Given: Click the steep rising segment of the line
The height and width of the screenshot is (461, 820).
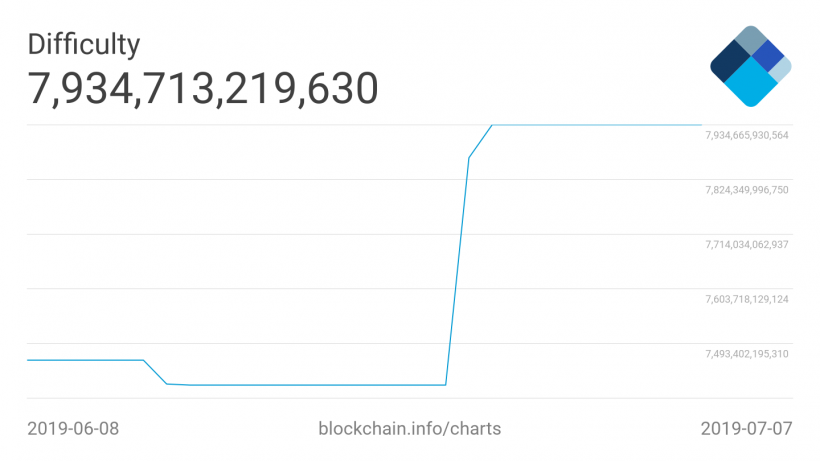Looking at the screenshot, I should 457,270.
